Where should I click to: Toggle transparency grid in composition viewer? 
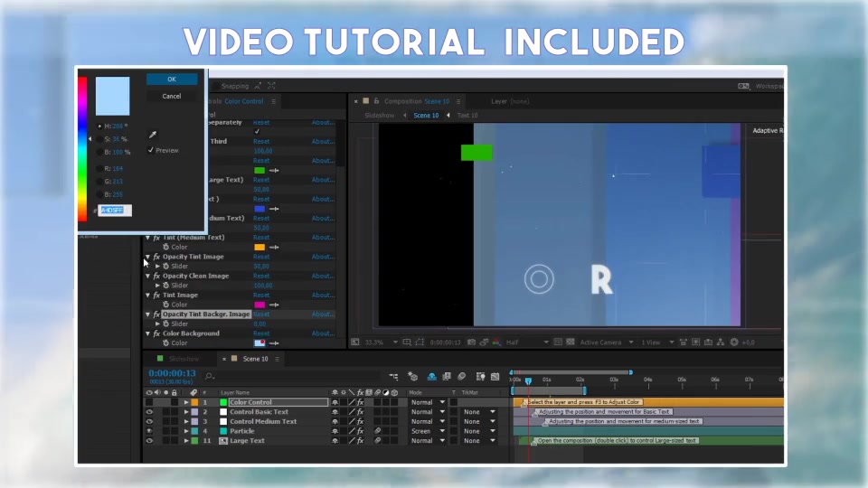tap(571, 343)
